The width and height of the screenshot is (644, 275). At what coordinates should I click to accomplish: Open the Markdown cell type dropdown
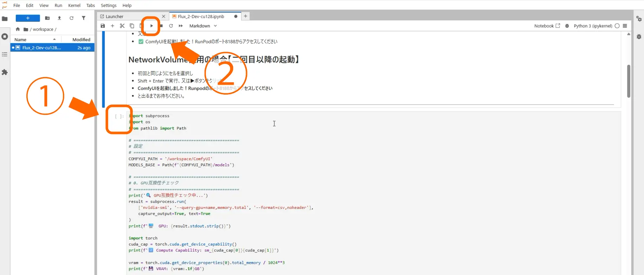coord(203,26)
